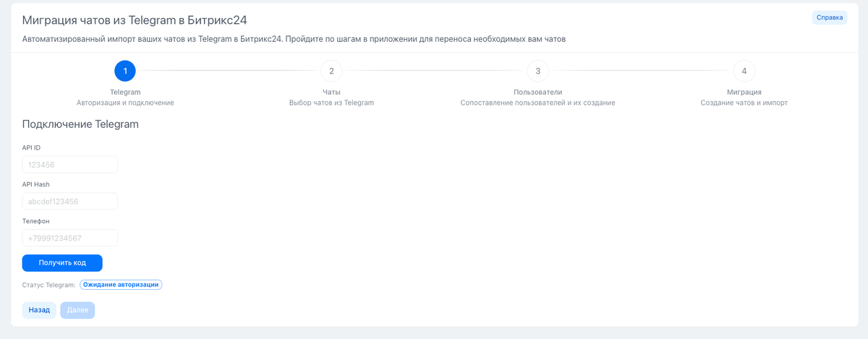Go to step 2 circle Чаты
This screenshot has height=339, width=868.
click(331, 71)
